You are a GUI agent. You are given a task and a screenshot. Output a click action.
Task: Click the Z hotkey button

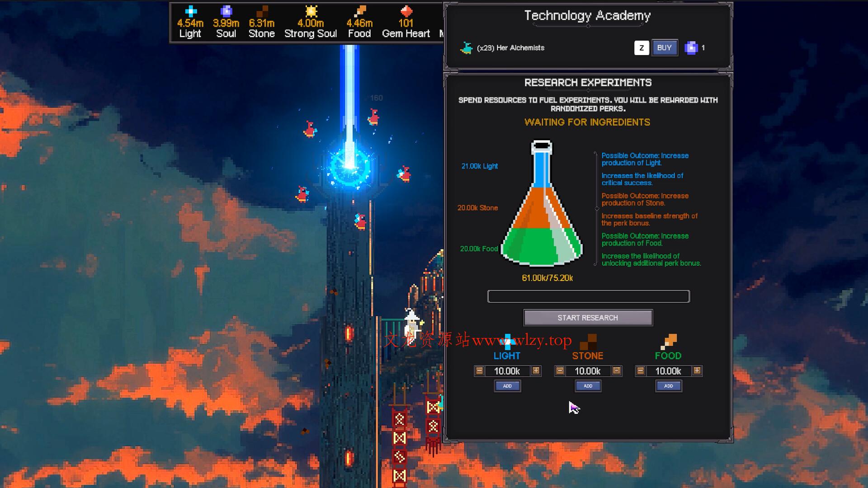coord(641,48)
